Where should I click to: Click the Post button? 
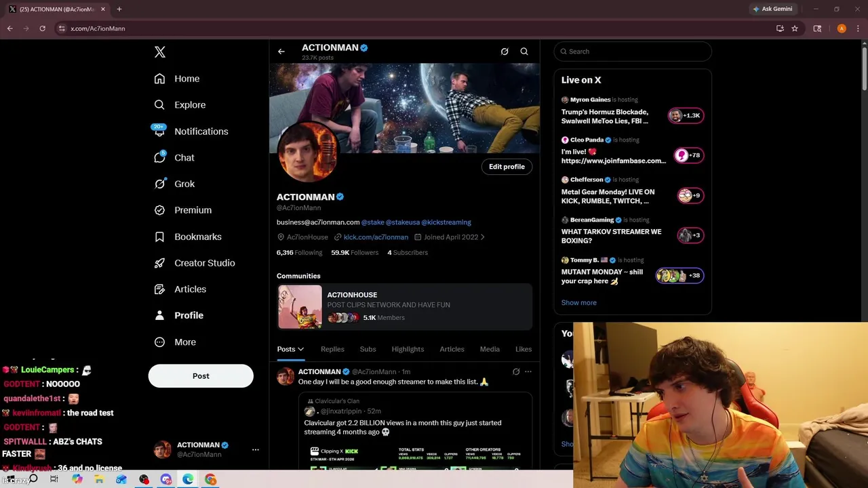tap(201, 376)
